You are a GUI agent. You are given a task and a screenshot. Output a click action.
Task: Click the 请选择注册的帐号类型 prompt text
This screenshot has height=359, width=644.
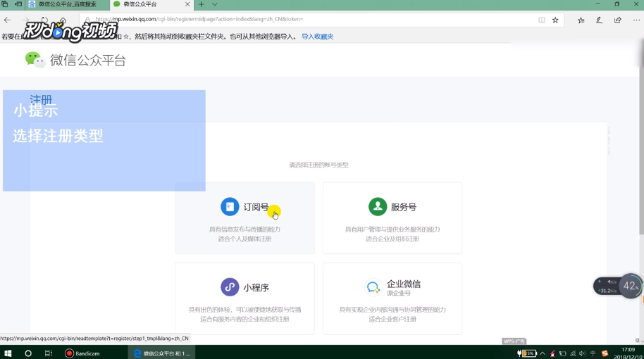coord(318,165)
